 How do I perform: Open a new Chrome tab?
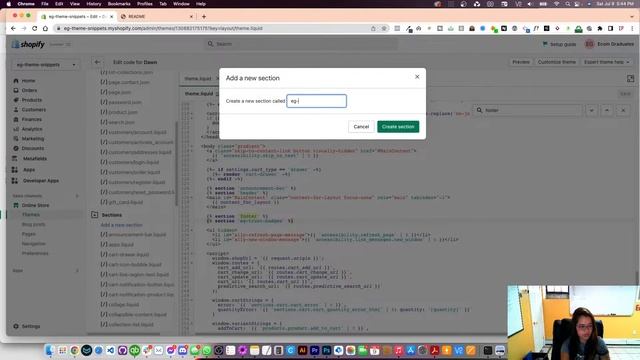click(x=204, y=16)
